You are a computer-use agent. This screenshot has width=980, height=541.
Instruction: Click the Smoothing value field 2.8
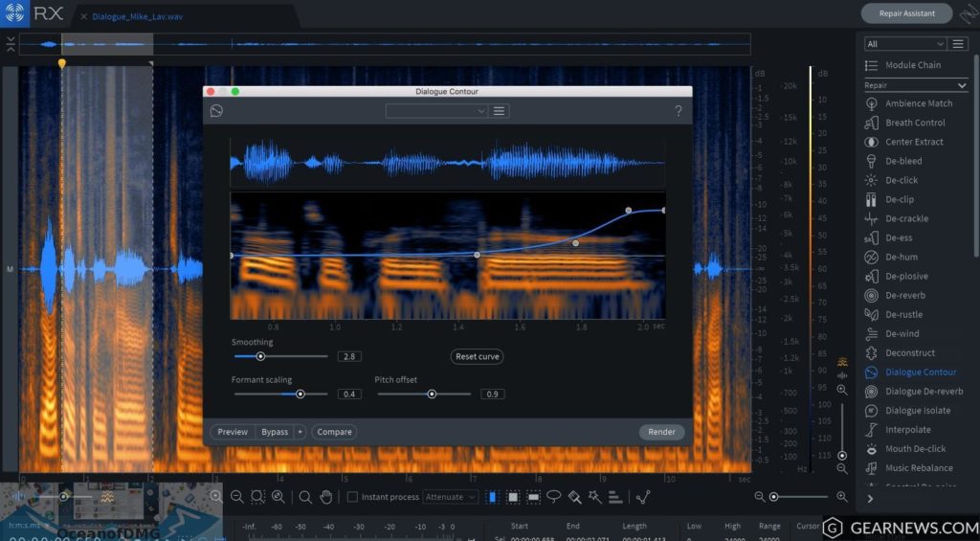pos(349,356)
